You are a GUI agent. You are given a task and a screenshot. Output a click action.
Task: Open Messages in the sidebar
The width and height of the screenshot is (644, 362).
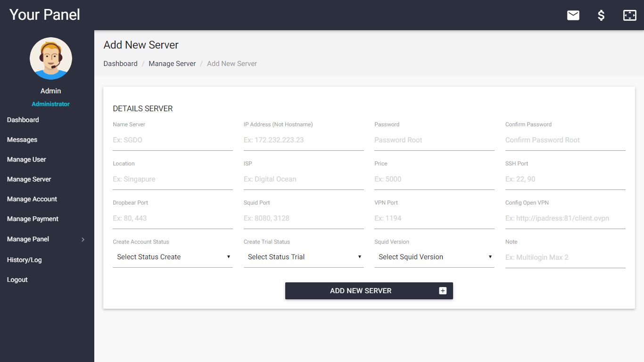(x=22, y=140)
